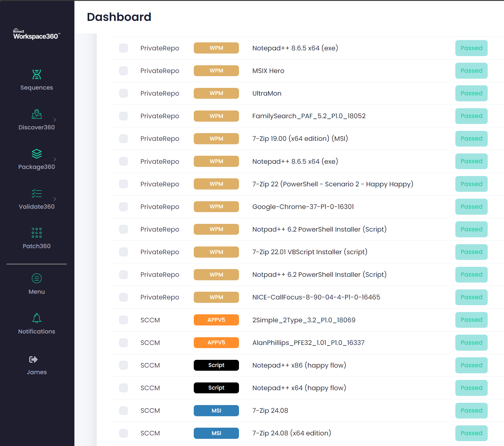Click 7-Zip 22 (PowerShell - Scenario 2) name
Image resolution: width=504 pixels, height=446 pixels.
(x=333, y=184)
